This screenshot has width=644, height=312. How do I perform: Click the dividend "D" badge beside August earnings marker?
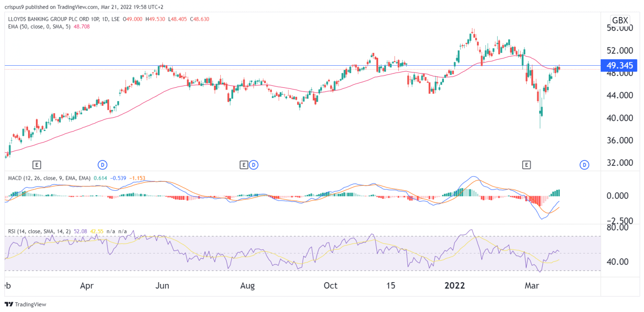point(253,165)
